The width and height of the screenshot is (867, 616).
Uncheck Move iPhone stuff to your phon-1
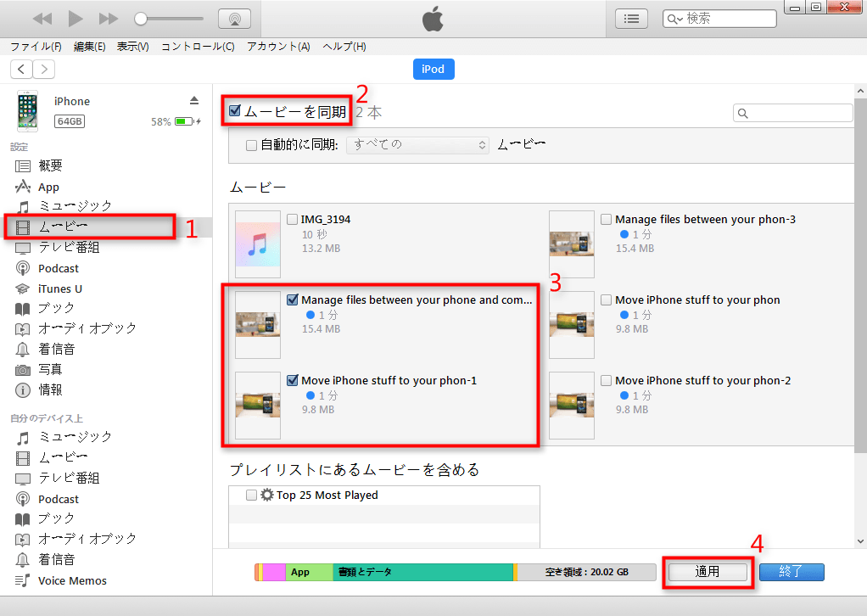[293, 380]
